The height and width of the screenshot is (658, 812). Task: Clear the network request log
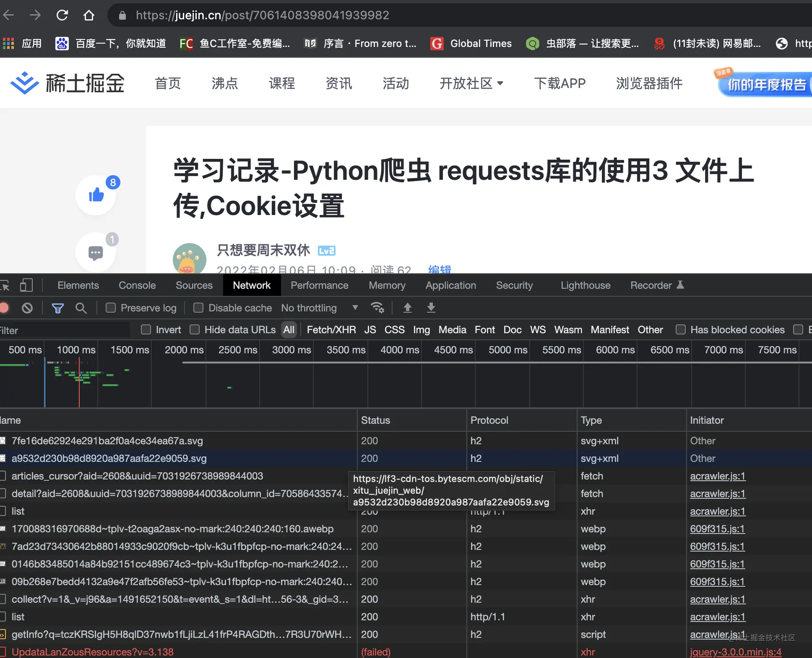coord(27,308)
